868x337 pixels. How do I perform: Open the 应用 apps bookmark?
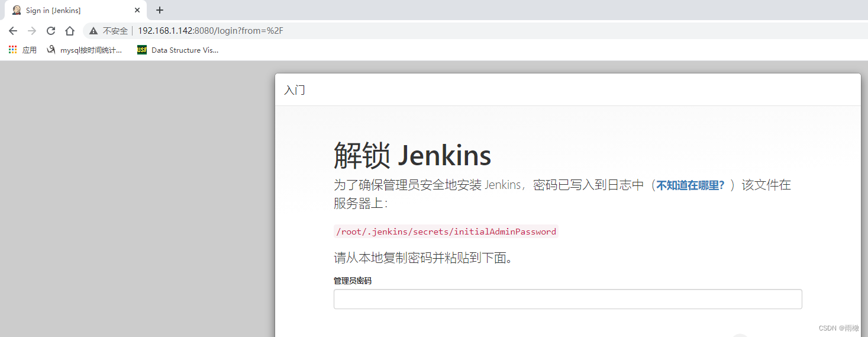pos(22,50)
